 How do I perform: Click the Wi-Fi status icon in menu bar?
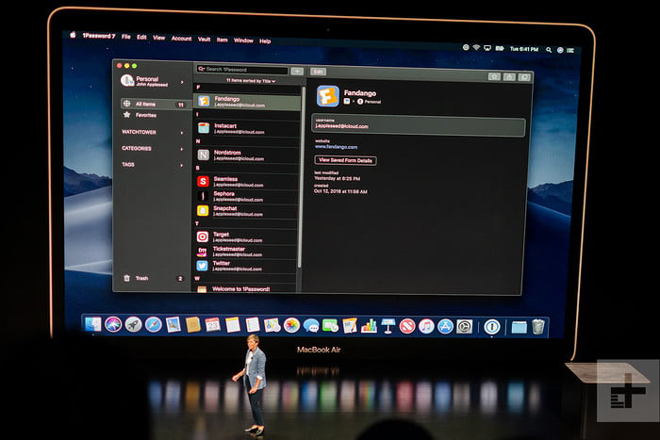pyautogui.click(x=476, y=48)
